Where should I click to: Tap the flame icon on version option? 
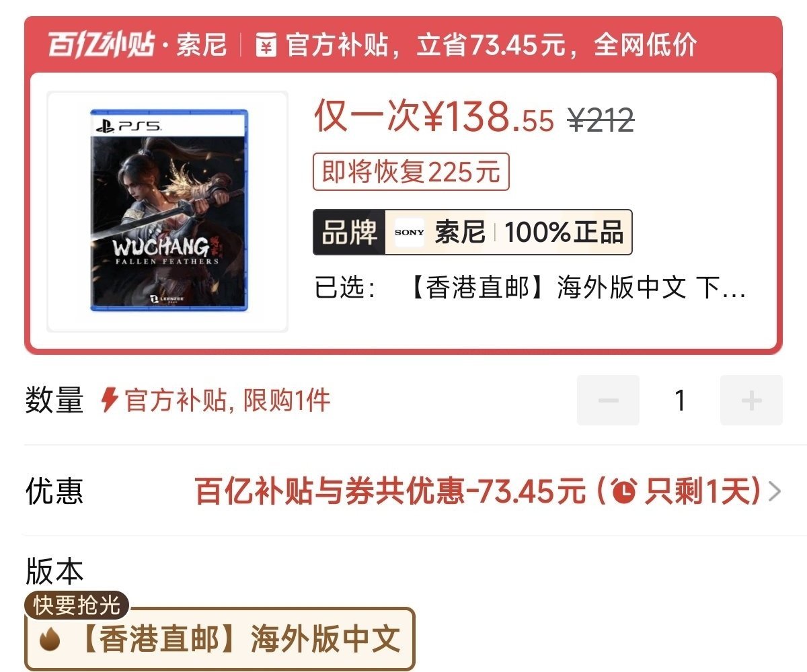pos(50,640)
